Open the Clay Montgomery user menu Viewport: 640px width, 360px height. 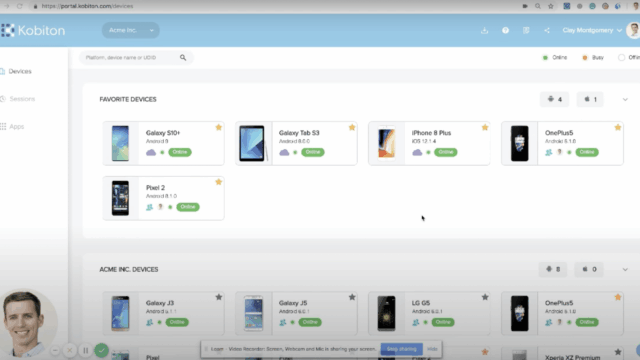pos(592,30)
